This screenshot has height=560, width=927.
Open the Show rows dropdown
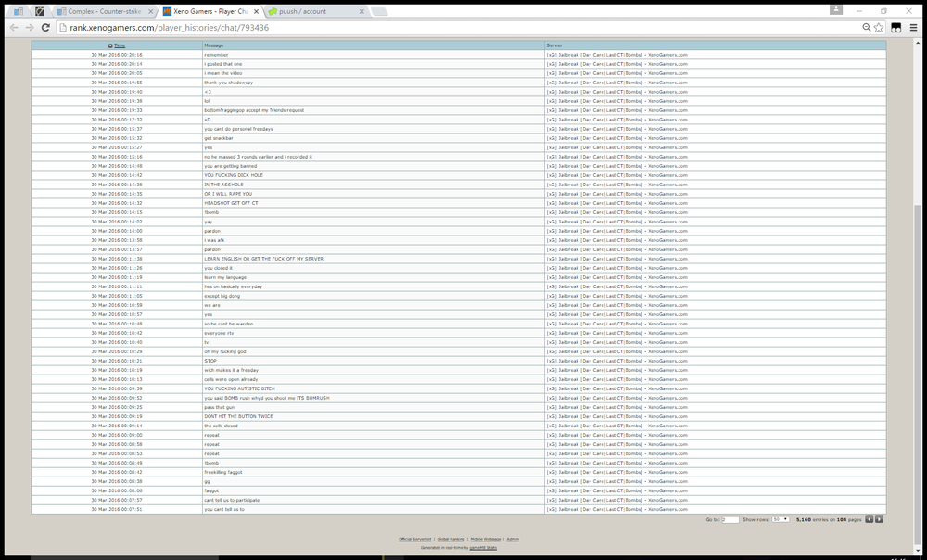click(x=781, y=519)
